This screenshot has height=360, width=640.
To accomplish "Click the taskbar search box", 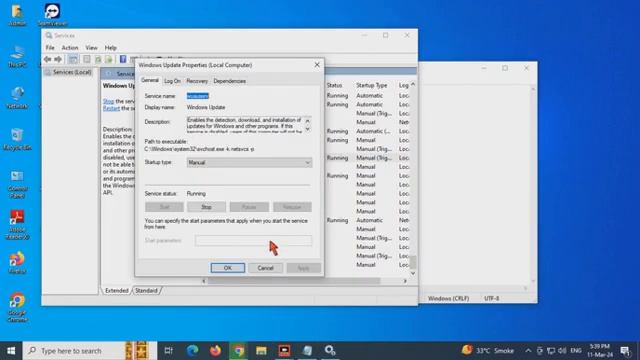I will [90, 351].
